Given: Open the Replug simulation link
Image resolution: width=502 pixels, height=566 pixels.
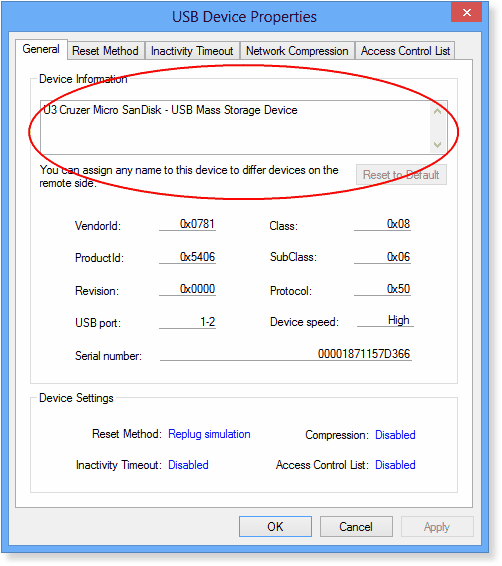Looking at the screenshot, I should tap(209, 434).
